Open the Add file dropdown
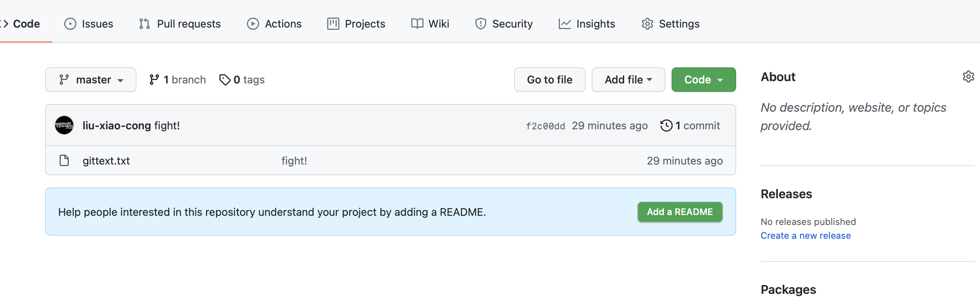Viewport: 980px width, 300px height. pos(628,80)
